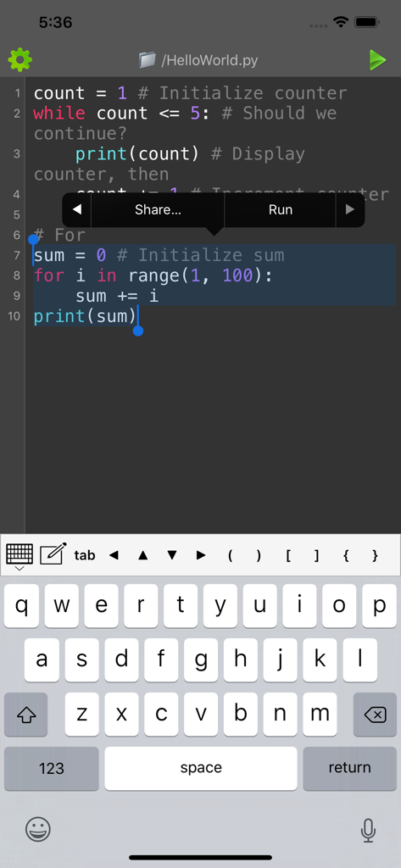Tap the /HelloWorld.py file title
The width and height of the screenshot is (401, 868).
[209, 60]
